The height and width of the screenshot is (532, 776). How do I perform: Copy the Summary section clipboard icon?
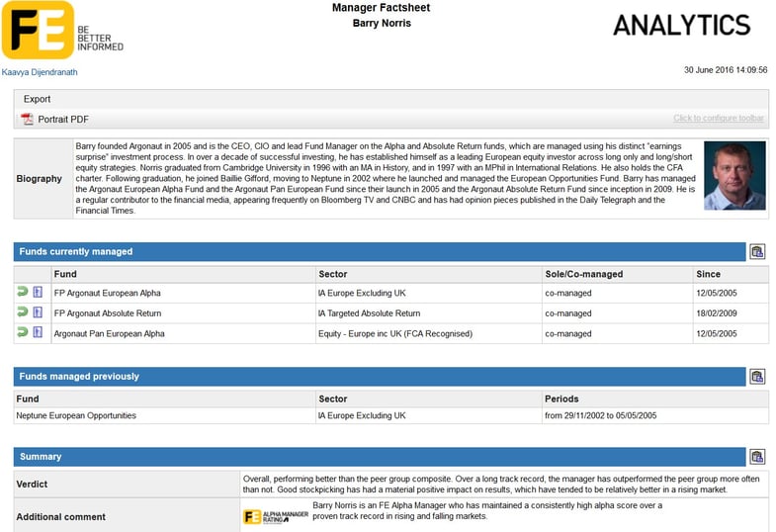(757, 457)
